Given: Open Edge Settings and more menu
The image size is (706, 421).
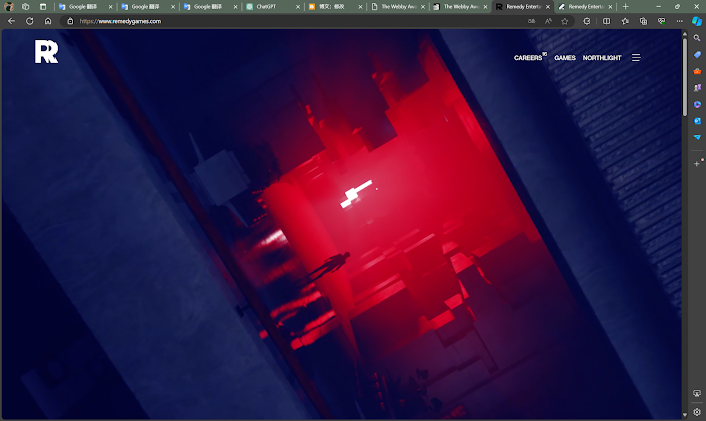Looking at the screenshot, I should click(679, 21).
